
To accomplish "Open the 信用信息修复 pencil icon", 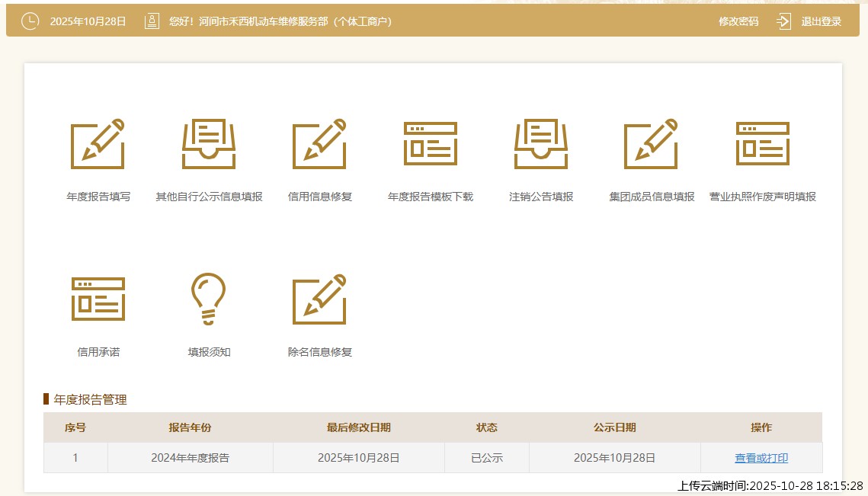I will click(x=319, y=144).
